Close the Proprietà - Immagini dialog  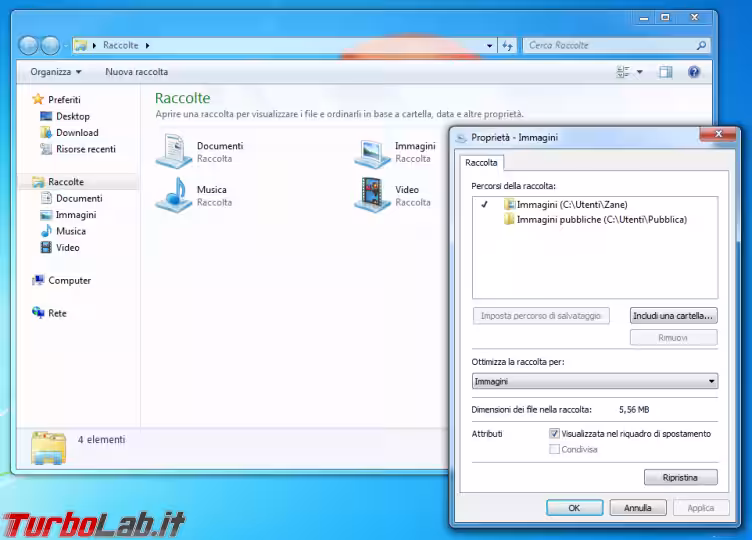tap(718, 134)
